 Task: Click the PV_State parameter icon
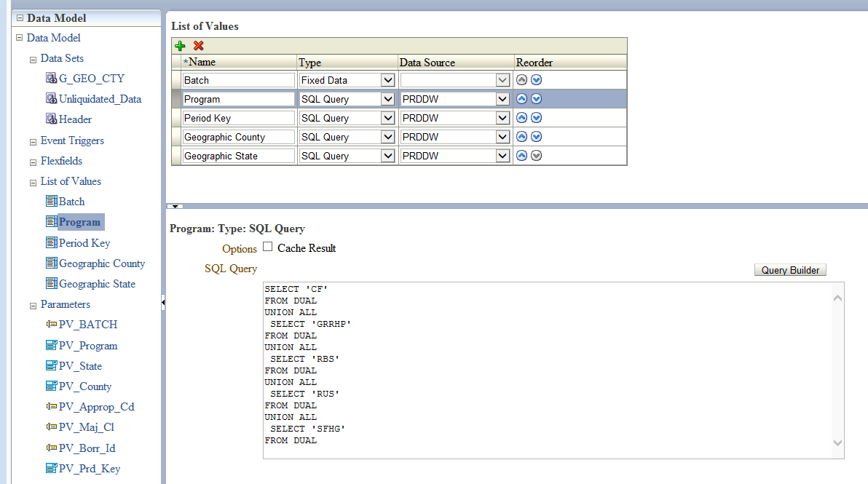click(52, 365)
